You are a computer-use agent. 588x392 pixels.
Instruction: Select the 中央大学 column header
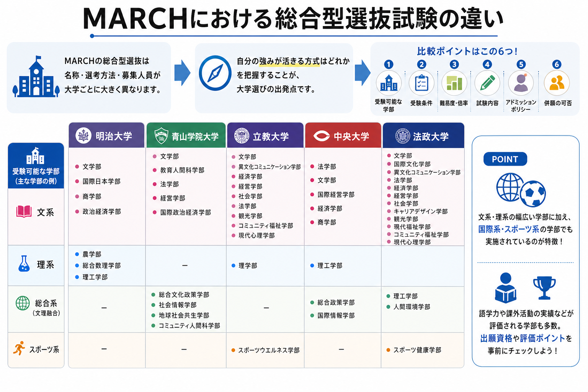coord(343,135)
